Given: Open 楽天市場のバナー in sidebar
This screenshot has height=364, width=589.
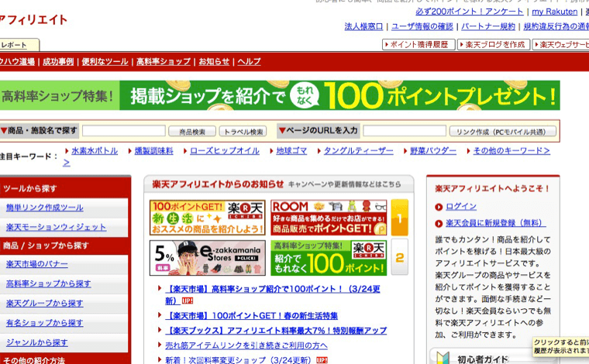Looking at the screenshot, I should pos(37,264).
